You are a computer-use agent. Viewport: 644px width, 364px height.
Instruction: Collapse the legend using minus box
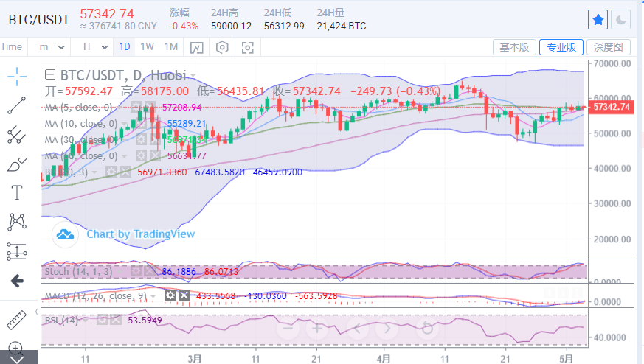(50, 74)
